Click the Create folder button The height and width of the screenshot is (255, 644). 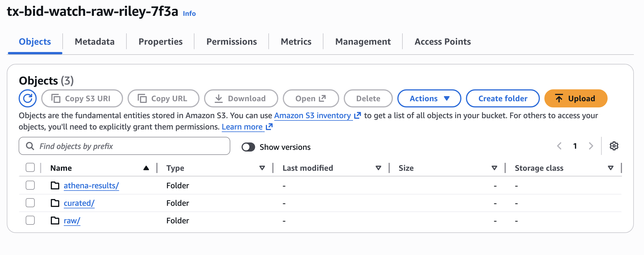point(502,98)
